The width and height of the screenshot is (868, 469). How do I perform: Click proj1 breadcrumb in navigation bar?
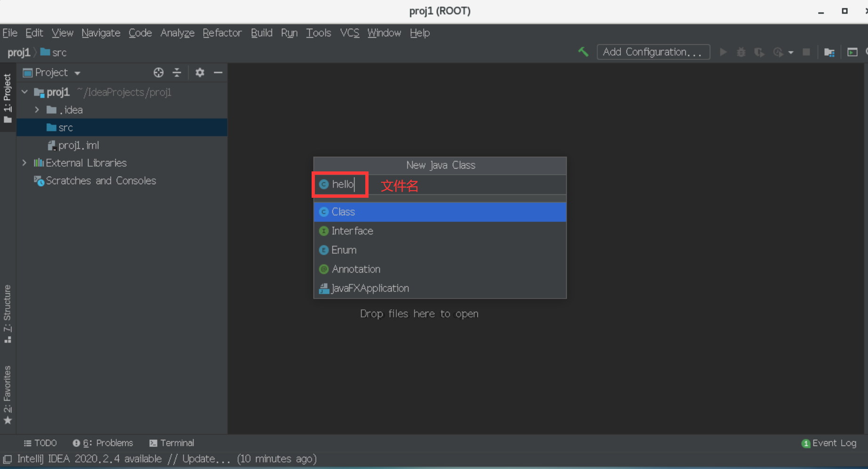click(19, 52)
